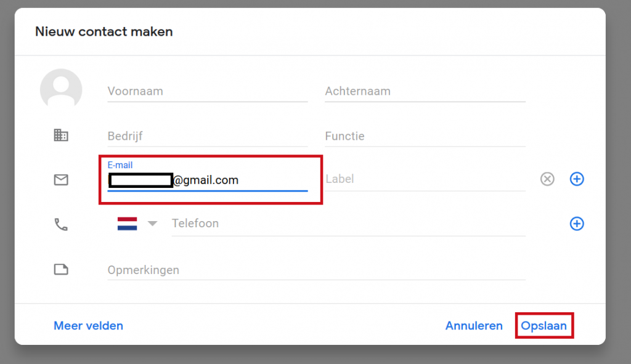Add another phone number with plus icon

[577, 224]
